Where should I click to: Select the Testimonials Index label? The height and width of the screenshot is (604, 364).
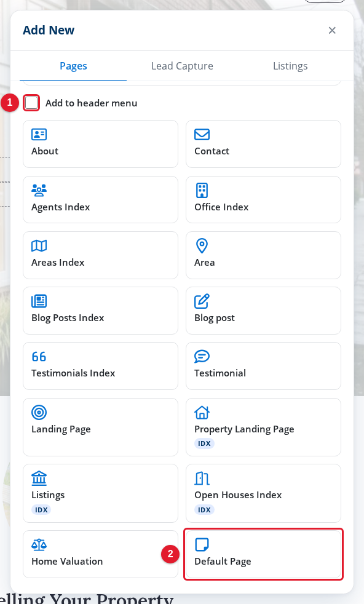click(x=73, y=373)
